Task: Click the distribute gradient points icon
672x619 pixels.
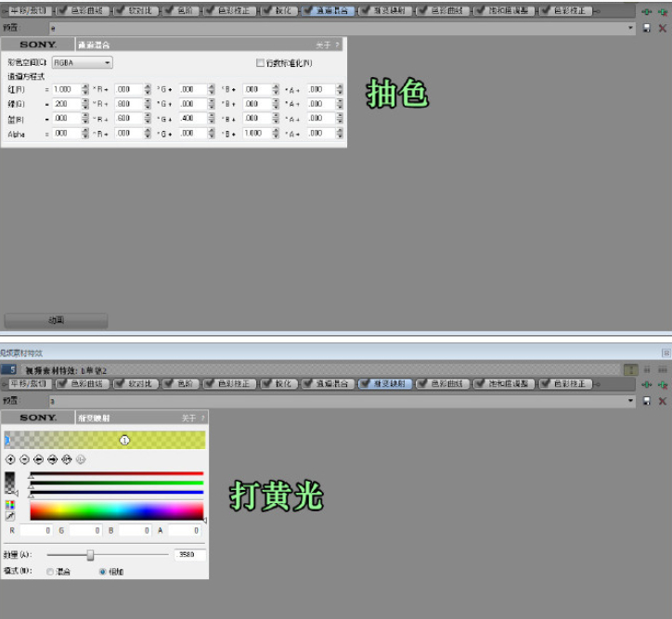Action: click(67, 459)
